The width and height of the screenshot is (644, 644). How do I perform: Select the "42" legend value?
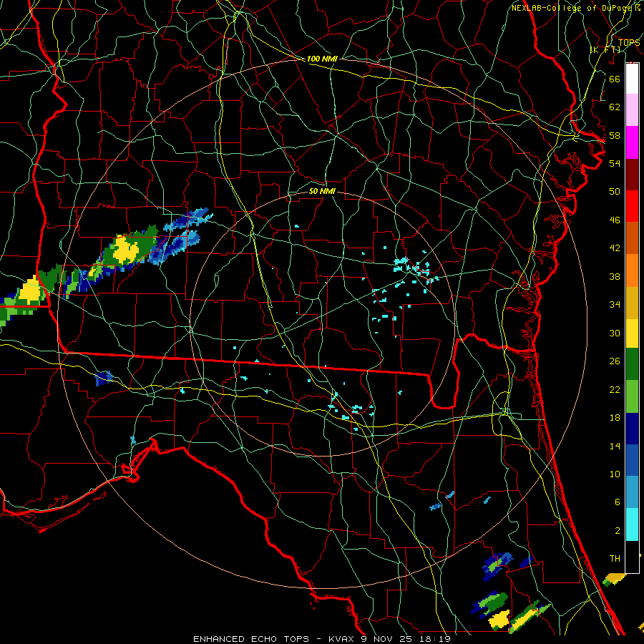click(615, 248)
